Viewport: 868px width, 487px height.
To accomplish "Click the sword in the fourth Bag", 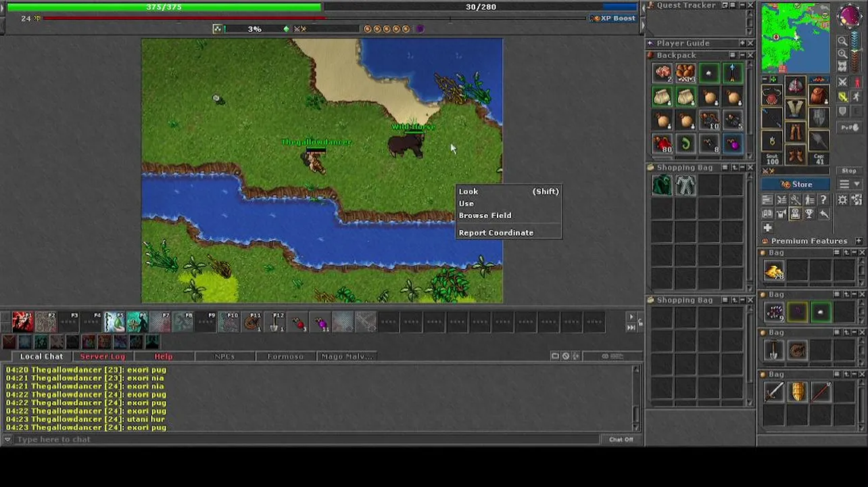I will (774, 392).
